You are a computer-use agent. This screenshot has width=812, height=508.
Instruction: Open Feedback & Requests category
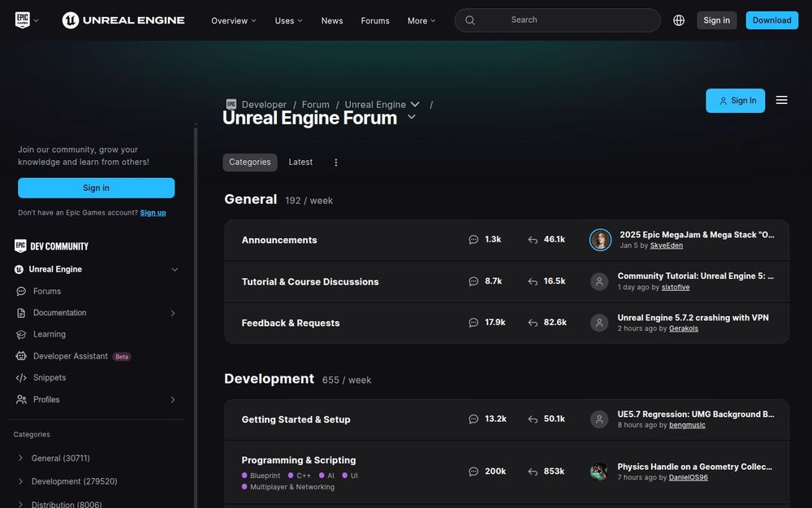291,323
